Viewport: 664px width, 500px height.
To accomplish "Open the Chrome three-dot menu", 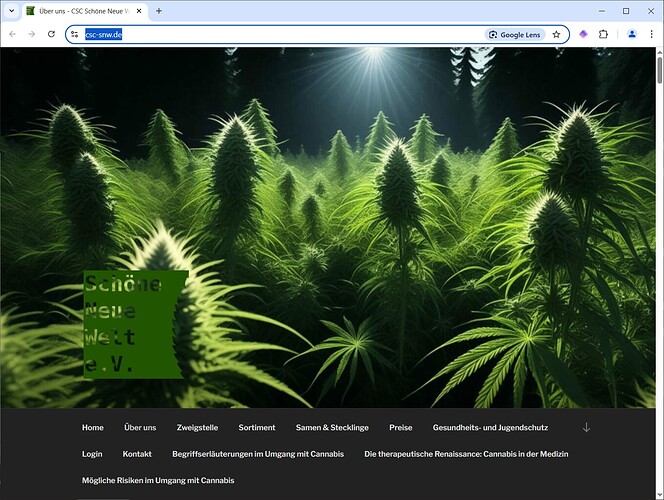I will point(651,34).
